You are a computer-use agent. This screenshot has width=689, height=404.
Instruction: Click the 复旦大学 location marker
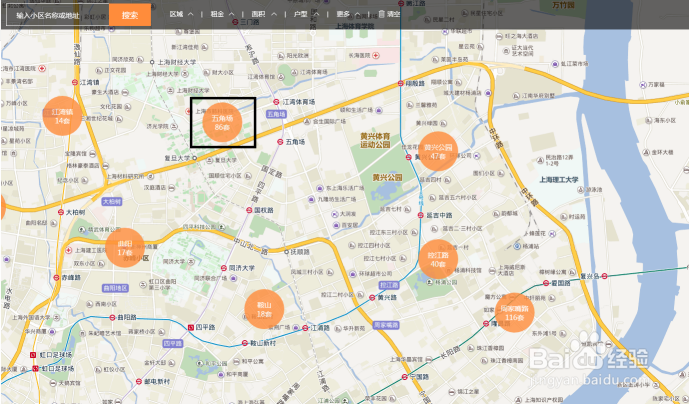click(195, 158)
